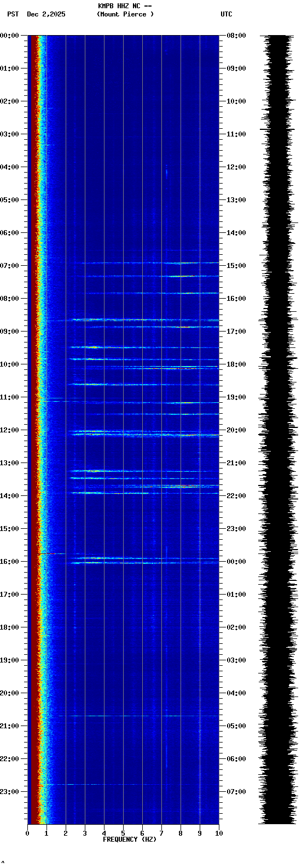Click the PST '23:00' time label

10,792
